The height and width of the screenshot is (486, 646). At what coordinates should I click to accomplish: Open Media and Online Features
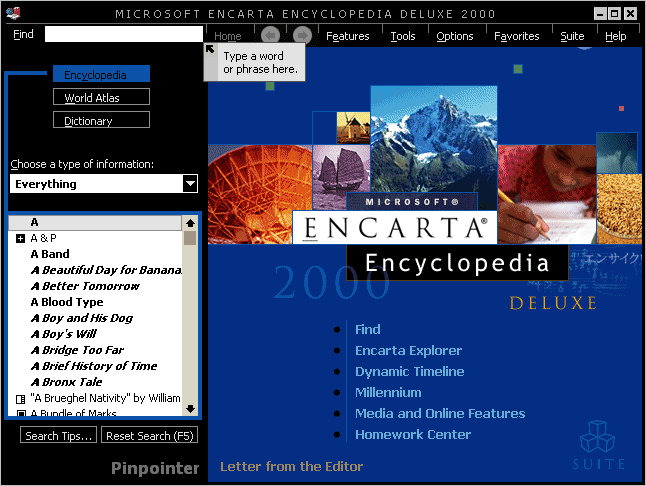(440, 414)
